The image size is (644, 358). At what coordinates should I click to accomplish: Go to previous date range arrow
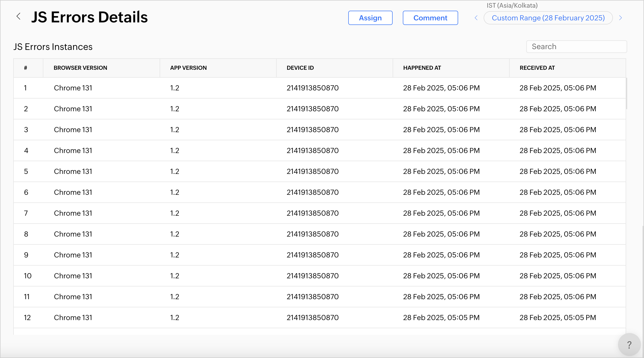[x=476, y=18]
